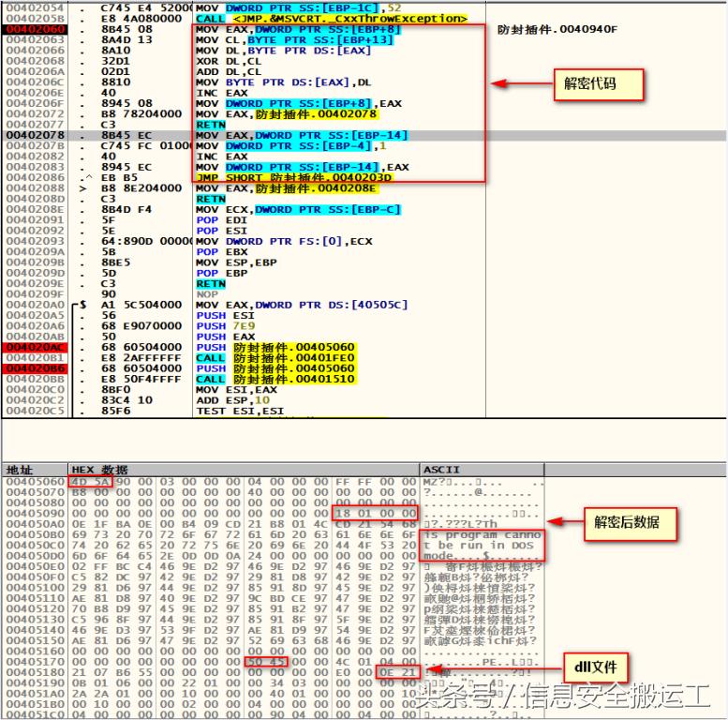This screenshot has width=728, height=720.
Task: Select address 00402054 in the disassembly
Action: (36, 8)
